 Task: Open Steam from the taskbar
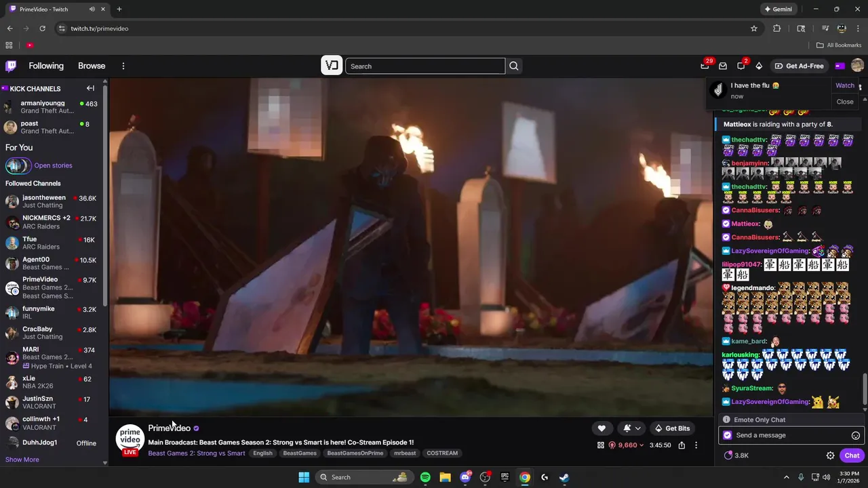click(x=564, y=477)
